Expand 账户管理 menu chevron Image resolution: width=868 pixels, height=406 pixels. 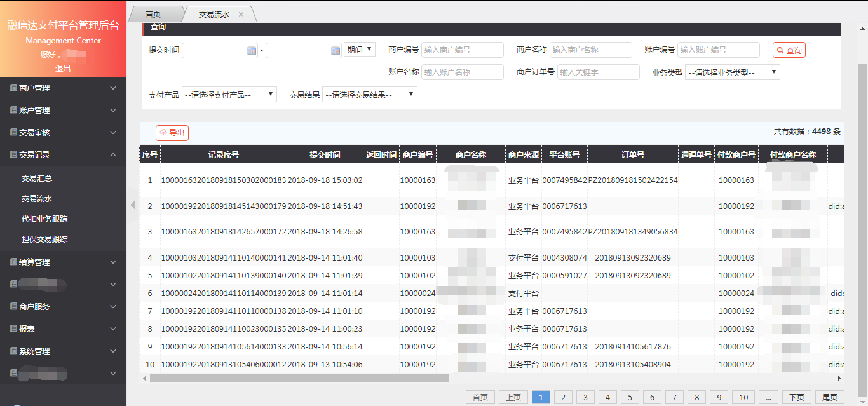click(113, 111)
